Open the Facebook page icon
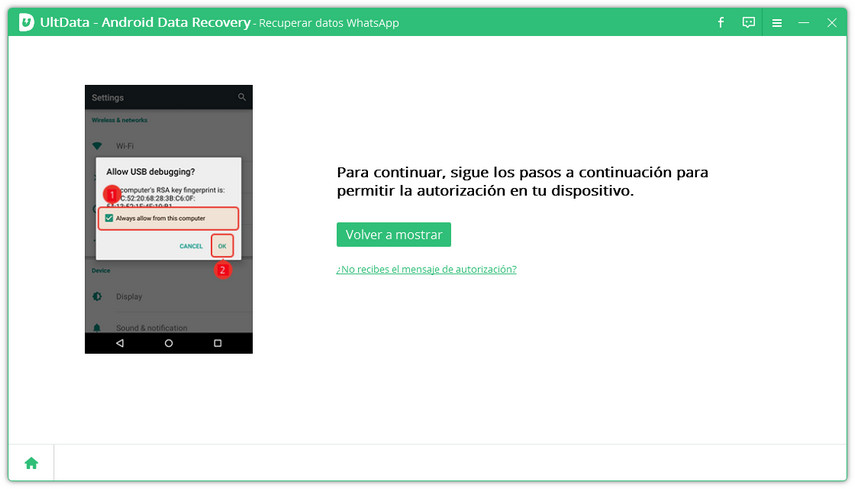 pos(721,22)
